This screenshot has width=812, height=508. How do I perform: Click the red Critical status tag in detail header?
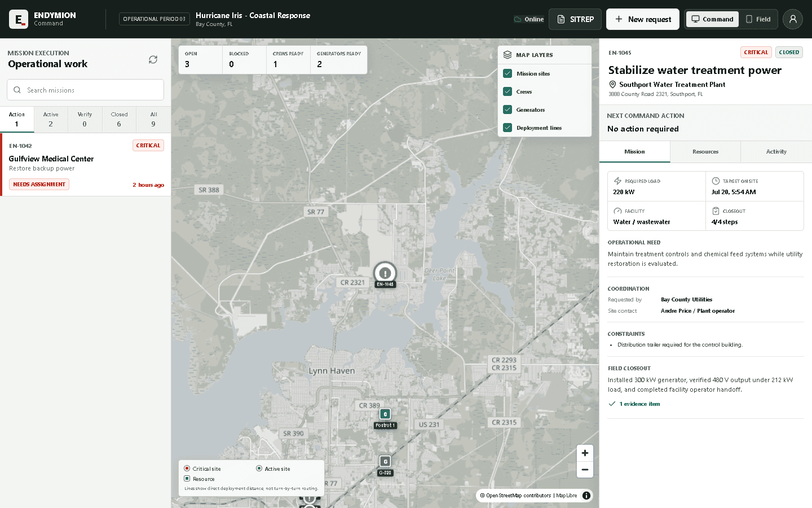pos(756,52)
